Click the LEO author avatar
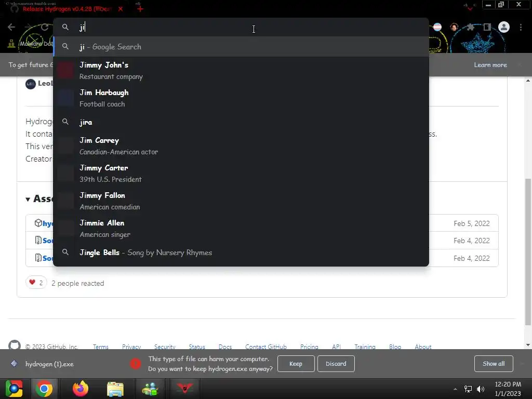 [31, 84]
